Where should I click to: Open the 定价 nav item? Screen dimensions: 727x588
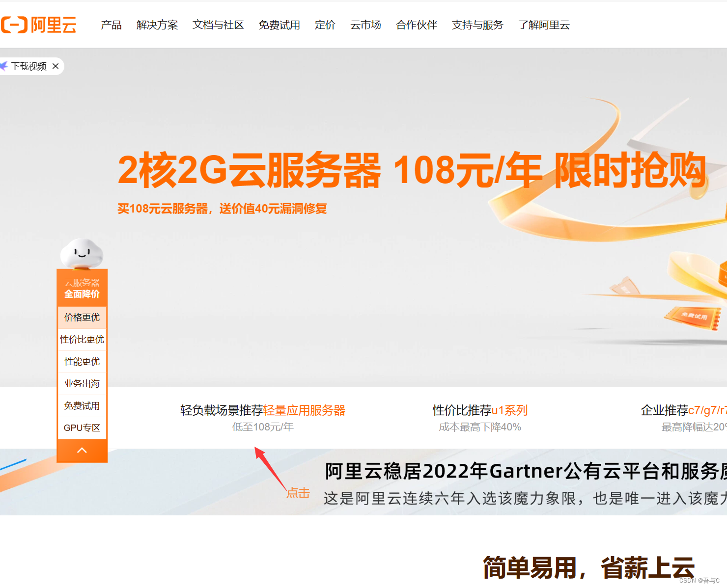pyautogui.click(x=325, y=25)
